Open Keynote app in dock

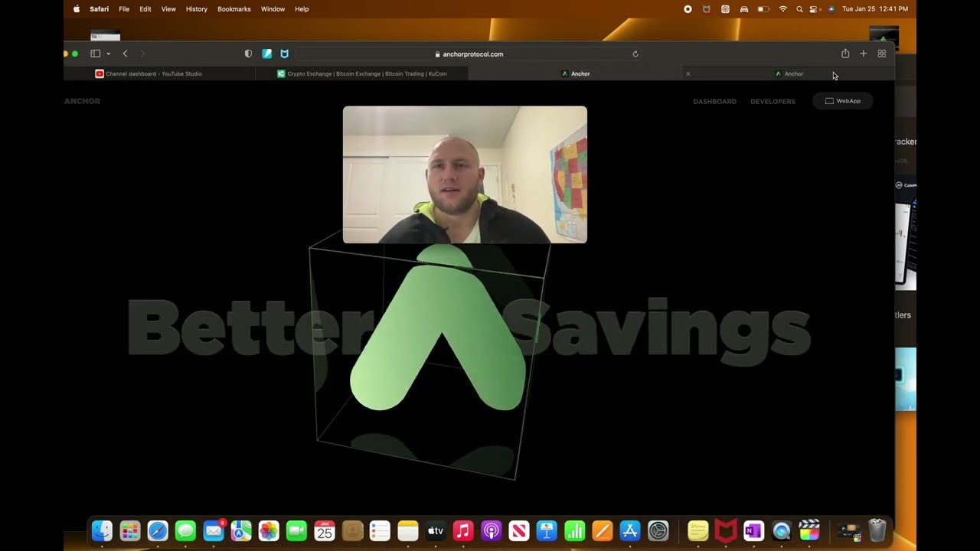(547, 531)
